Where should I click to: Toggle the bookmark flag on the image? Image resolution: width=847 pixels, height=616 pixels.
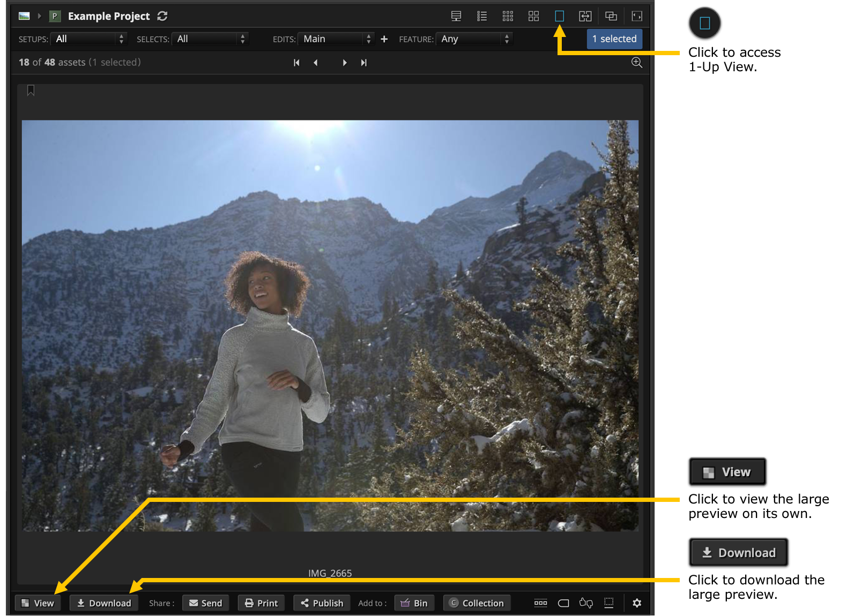click(x=31, y=91)
